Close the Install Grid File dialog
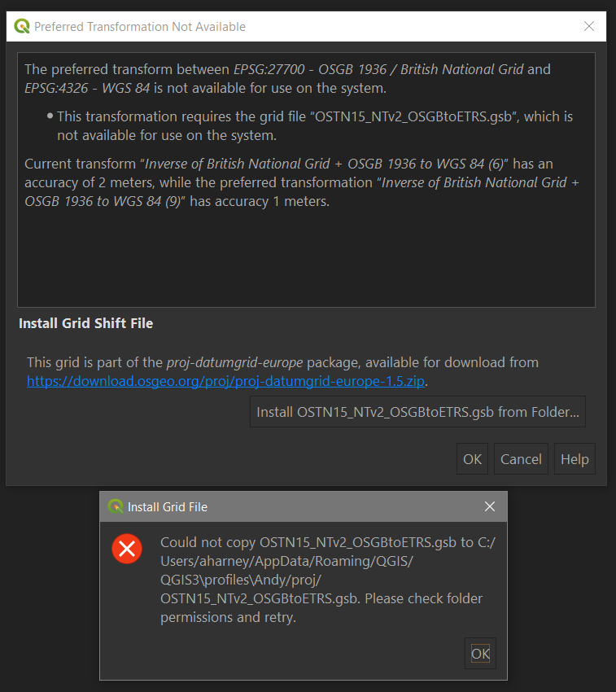This screenshot has width=616, height=692. click(490, 506)
